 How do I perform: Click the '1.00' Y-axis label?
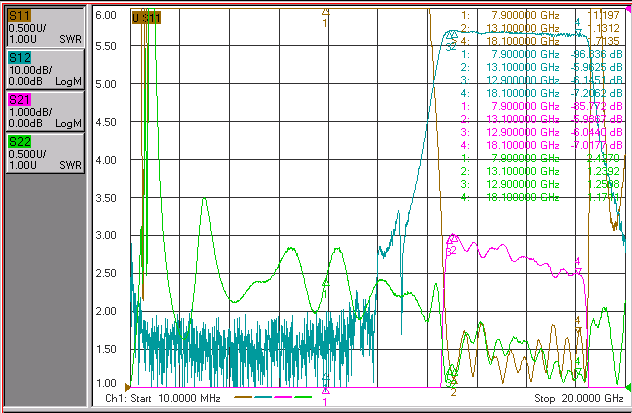coord(106,383)
